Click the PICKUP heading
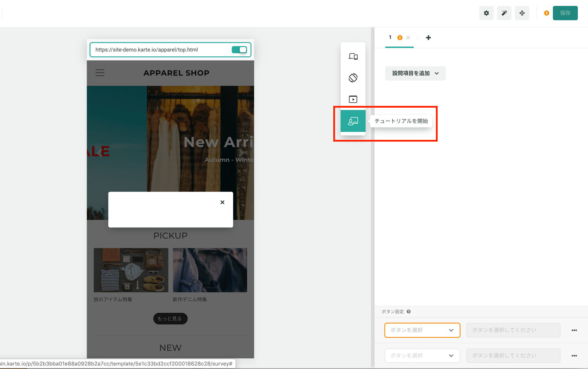Image resolution: width=588 pixels, height=369 pixels. pyautogui.click(x=170, y=235)
